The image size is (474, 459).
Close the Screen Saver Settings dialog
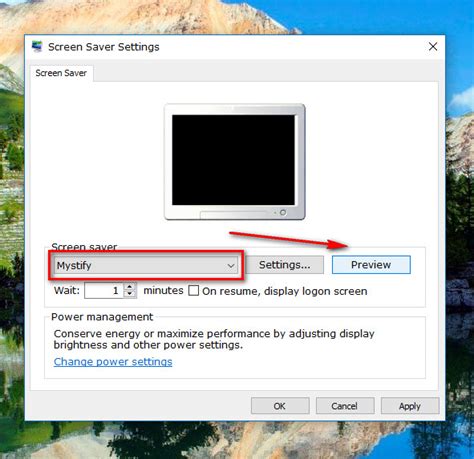[x=433, y=46]
